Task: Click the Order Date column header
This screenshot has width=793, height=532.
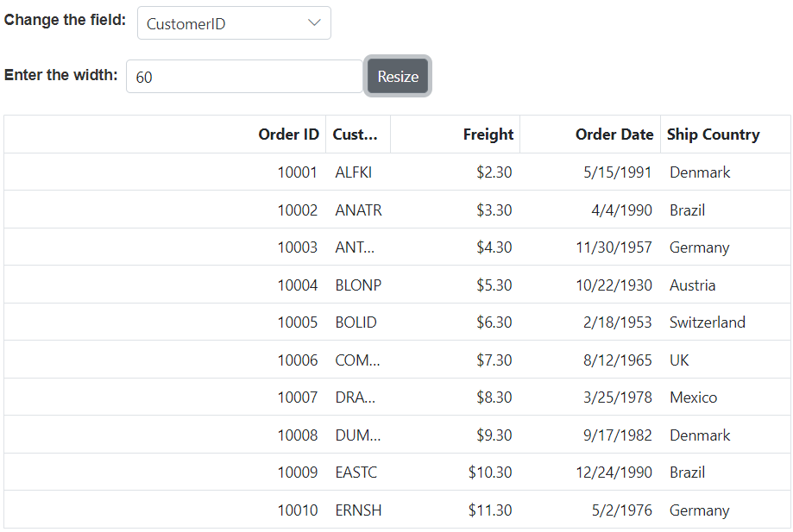Action: tap(614, 135)
